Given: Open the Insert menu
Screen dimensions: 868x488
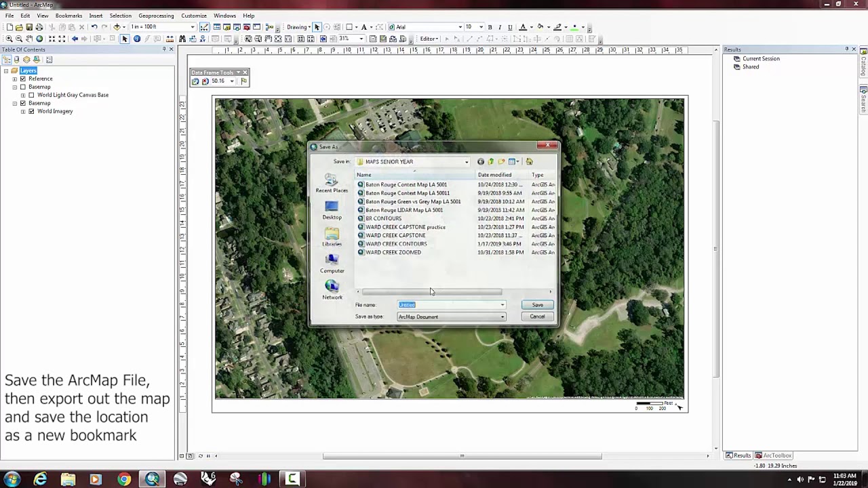Looking at the screenshot, I should [x=96, y=16].
